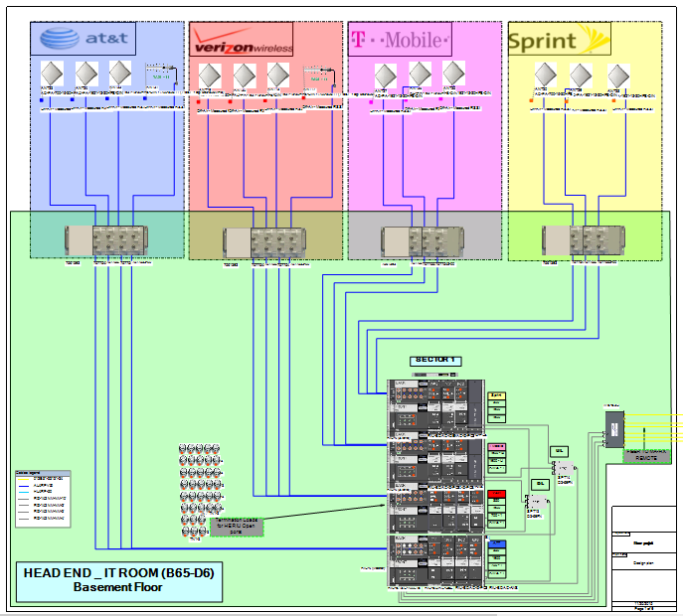Select leftmost antenna in T-Mobile section
This screenshot has width=683, height=616.
(386, 76)
